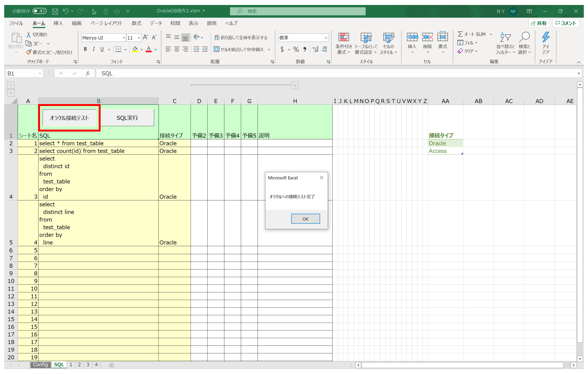
Task: Open the Config sheet tab
Action: [x=40, y=365]
